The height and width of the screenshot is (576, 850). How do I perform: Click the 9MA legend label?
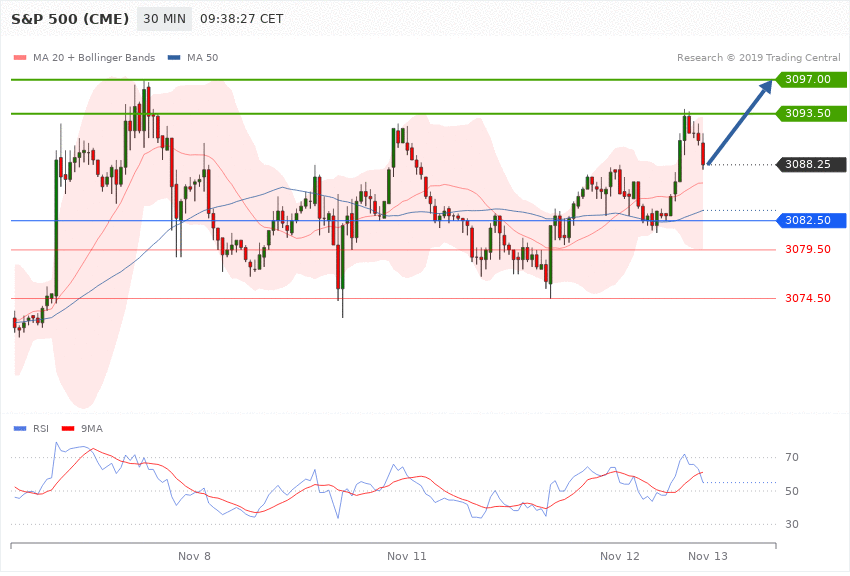tap(92, 429)
